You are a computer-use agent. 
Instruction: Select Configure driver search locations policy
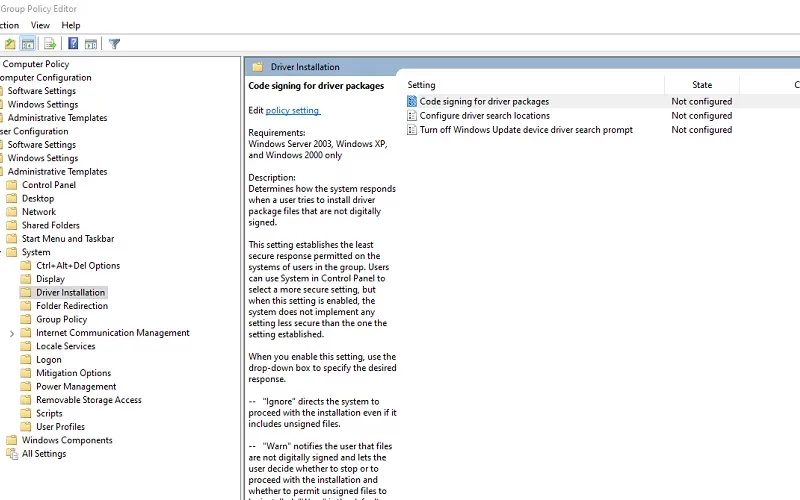pyautogui.click(x=485, y=116)
